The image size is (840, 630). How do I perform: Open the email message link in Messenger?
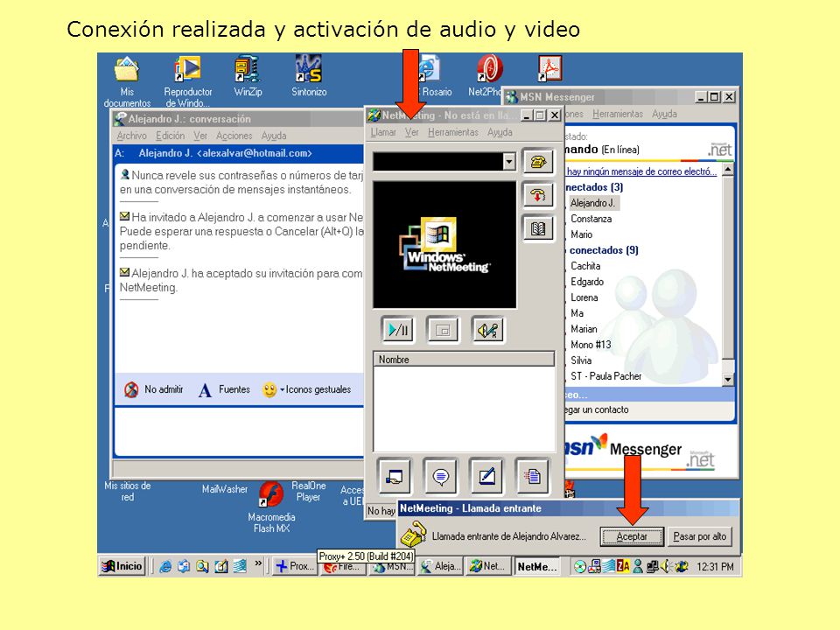click(641, 171)
